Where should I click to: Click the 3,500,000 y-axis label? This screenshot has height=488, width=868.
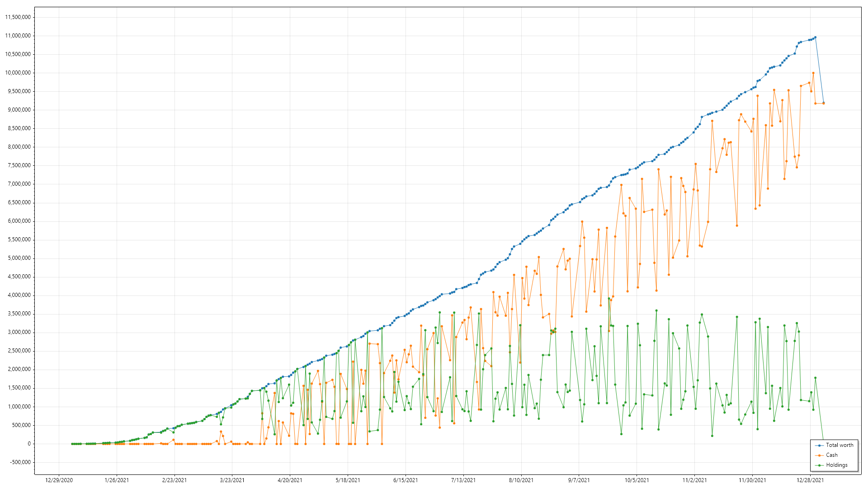(19, 314)
